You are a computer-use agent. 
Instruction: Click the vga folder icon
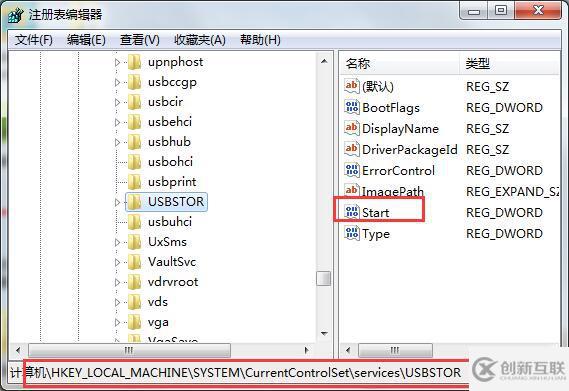coord(134,322)
